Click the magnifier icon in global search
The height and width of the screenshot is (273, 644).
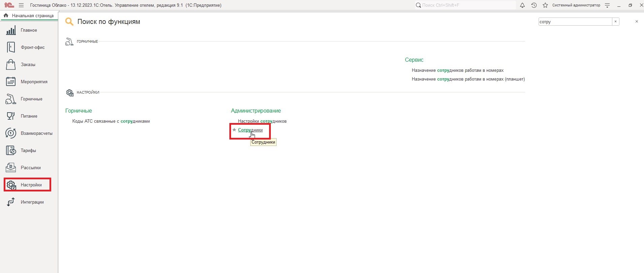(418, 5)
